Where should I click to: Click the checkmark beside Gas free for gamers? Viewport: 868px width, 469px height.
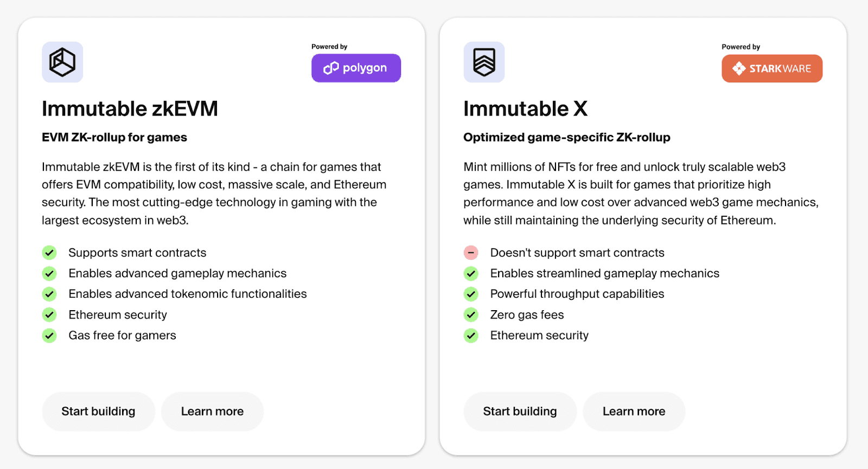coord(49,336)
